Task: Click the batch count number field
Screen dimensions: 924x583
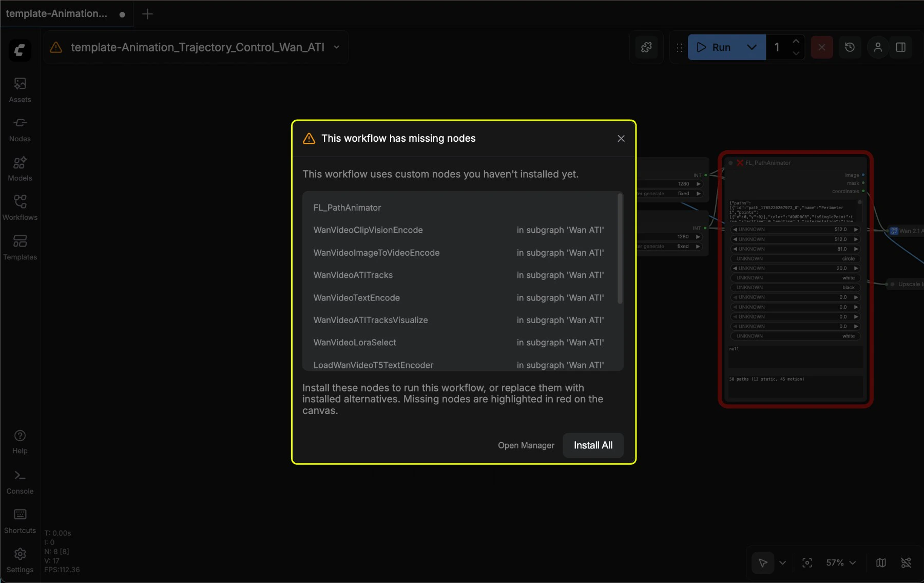Action: pyautogui.click(x=777, y=47)
